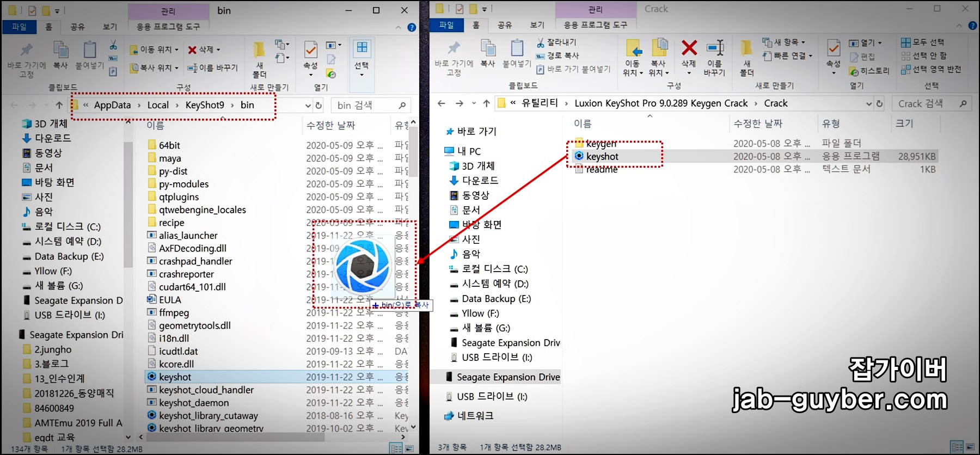Click New folder (새 폴더) in Crack window
The height and width of the screenshot is (455, 980).
pos(747,58)
